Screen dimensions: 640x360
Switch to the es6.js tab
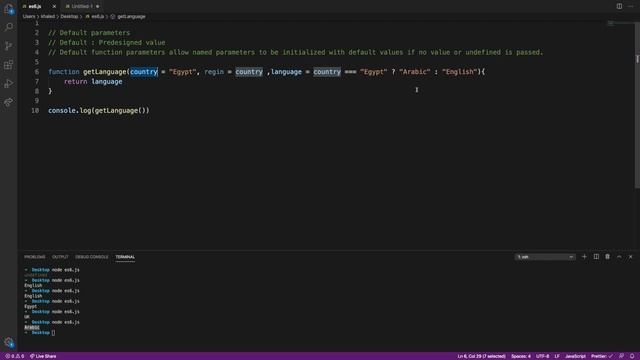click(x=35, y=7)
